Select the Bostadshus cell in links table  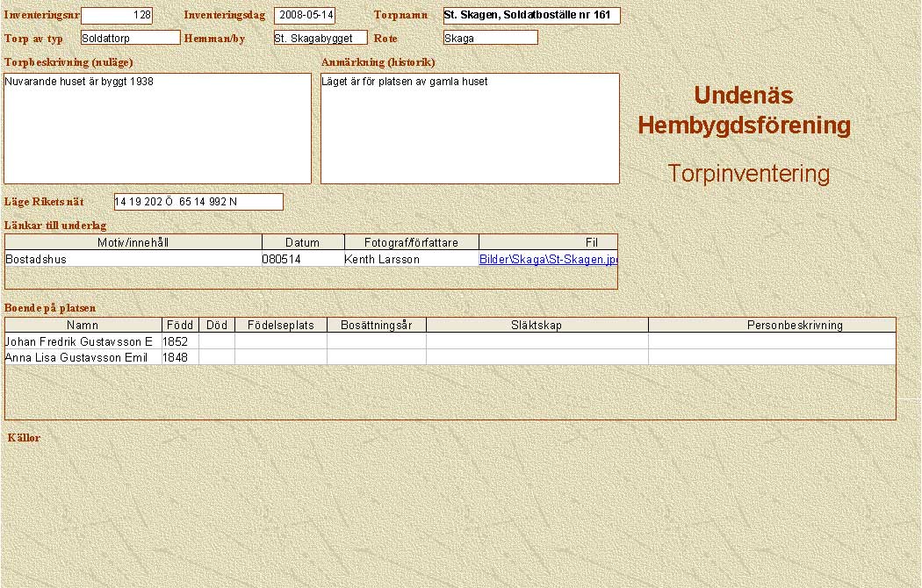(x=133, y=260)
